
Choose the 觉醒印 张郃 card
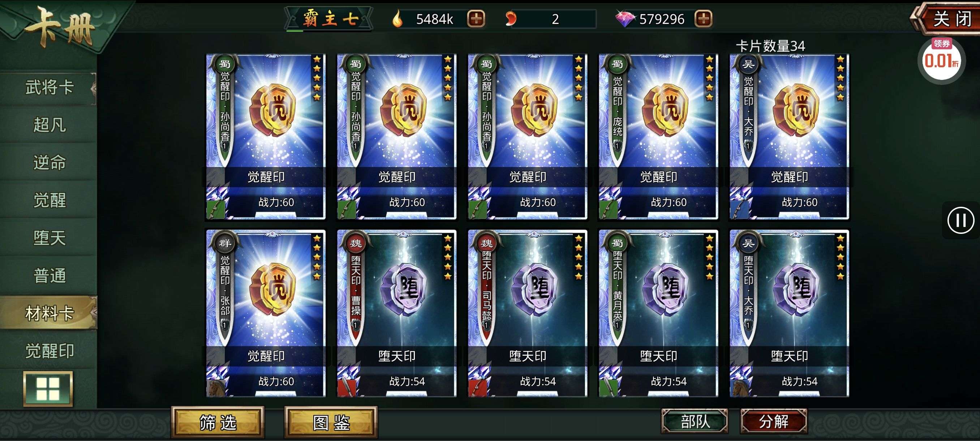(266, 313)
